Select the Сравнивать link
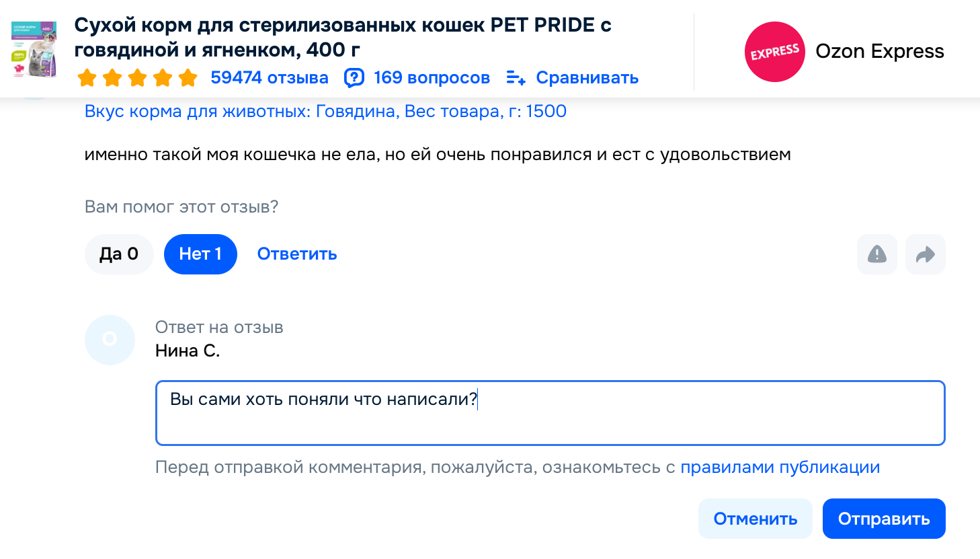 [587, 78]
